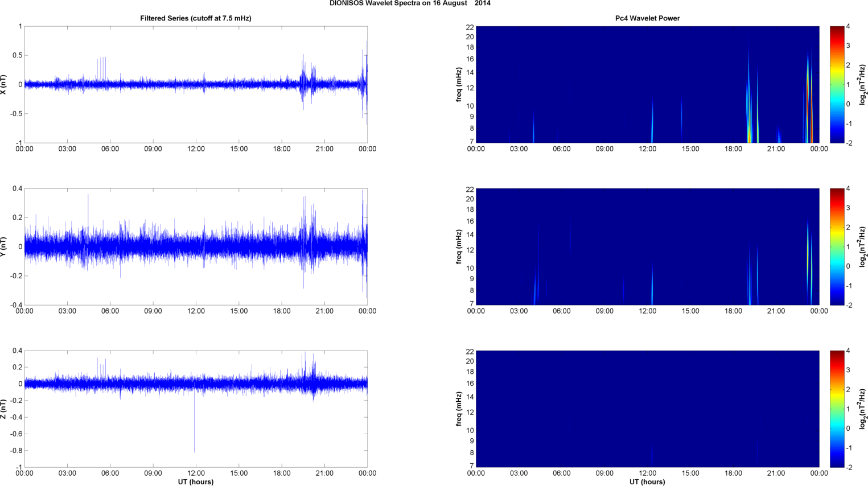The width and height of the screenshot is (868, 486).
Task: Click the '21:00' tick under the X wavelet spectrogram
Action: pos(776,149)
